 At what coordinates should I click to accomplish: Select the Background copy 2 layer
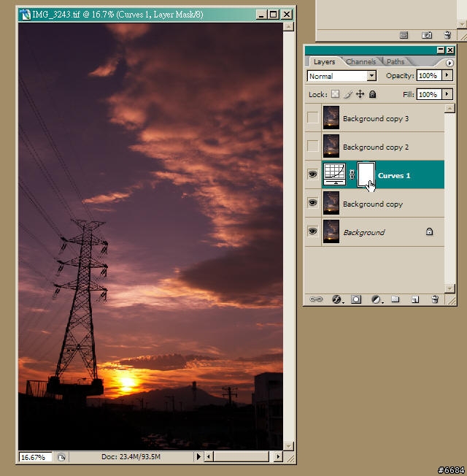pos(383,146)
